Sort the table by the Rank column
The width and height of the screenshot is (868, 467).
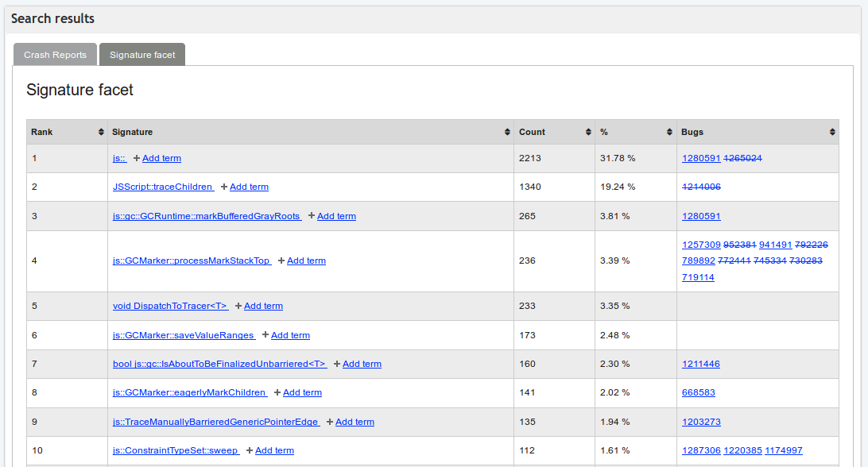click(x=101, y=132)
